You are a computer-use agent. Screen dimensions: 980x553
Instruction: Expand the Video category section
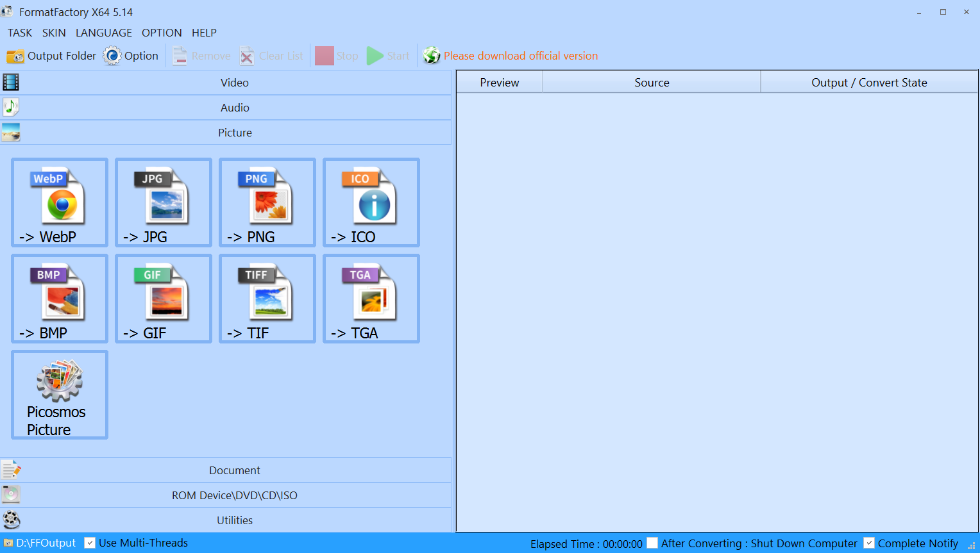pyautogui.click(x=226, y=83)
